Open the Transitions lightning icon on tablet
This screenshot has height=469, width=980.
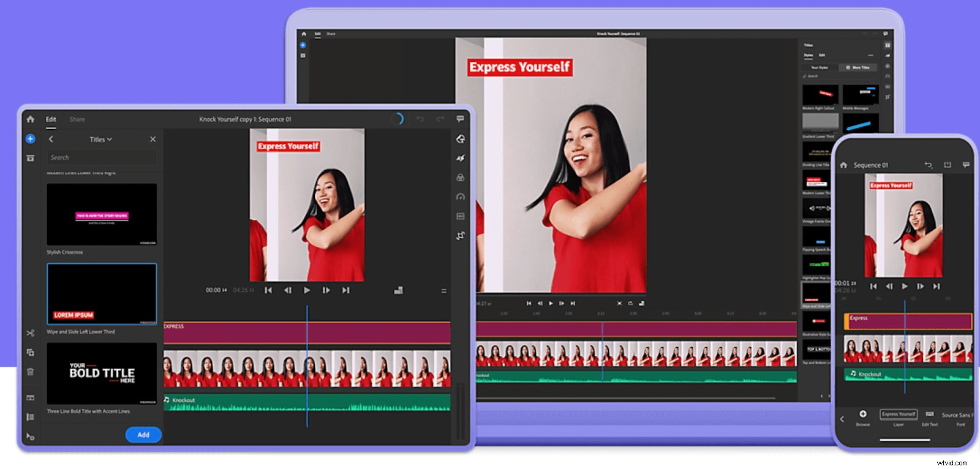tap(461, 158)
